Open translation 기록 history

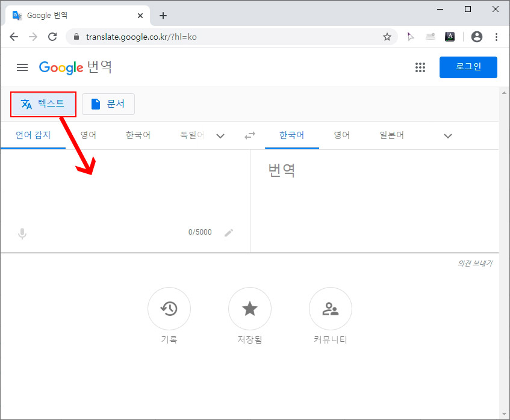(169, 309)
